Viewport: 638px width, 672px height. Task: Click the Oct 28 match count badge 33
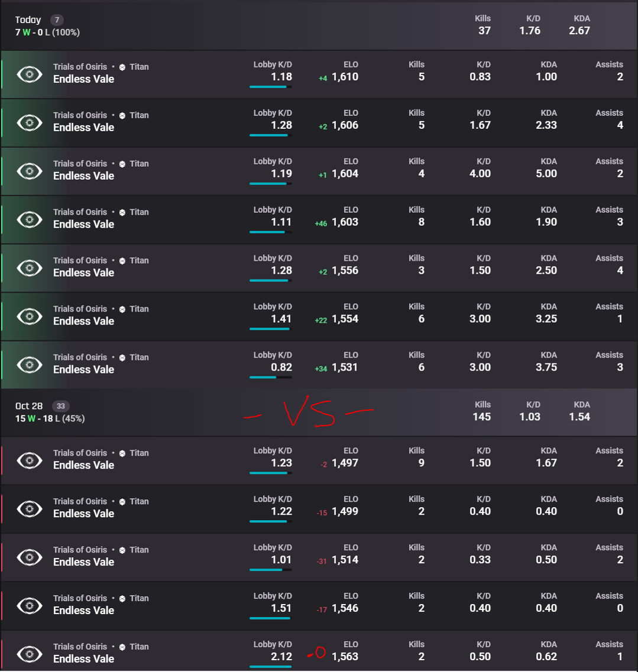[x=61, y=406]
